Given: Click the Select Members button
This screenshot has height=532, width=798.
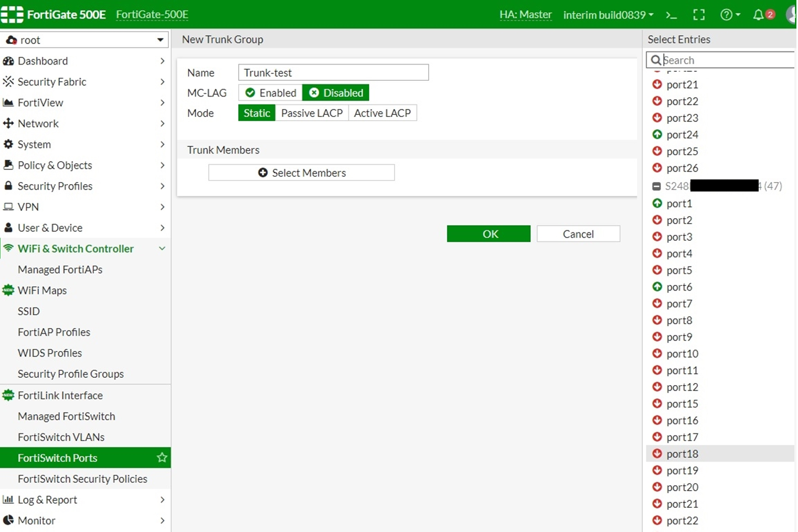Looking at the screenshot, I should coord(302,173).
